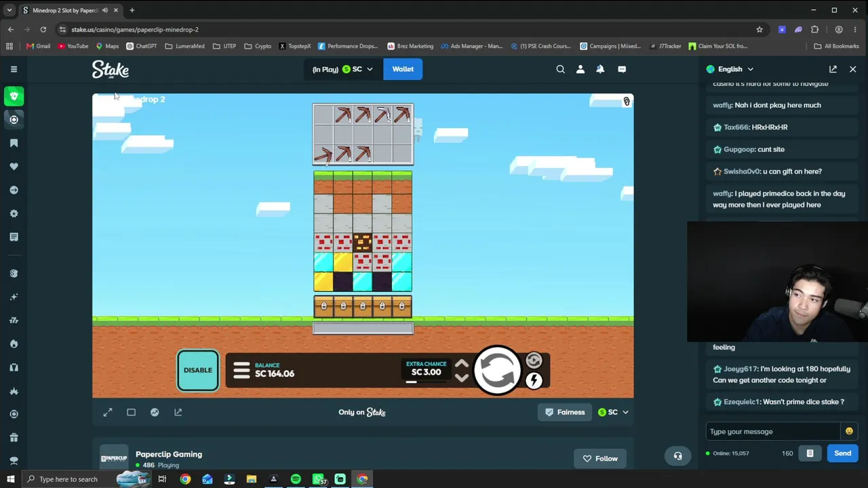This screenshot has width=868, height=488.
Task: Open the emoji picker in chat
Action: click(x=849, y=432)
